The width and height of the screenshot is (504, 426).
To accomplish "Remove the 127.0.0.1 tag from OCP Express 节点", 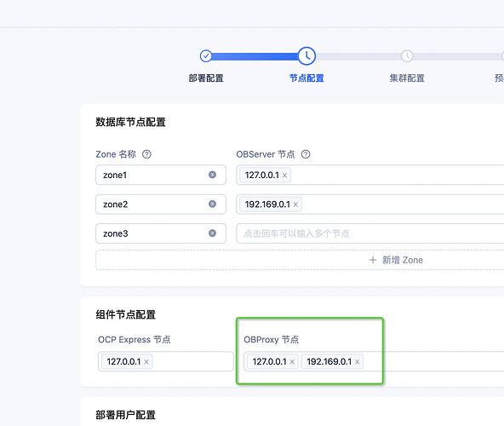I will (146, 362).
